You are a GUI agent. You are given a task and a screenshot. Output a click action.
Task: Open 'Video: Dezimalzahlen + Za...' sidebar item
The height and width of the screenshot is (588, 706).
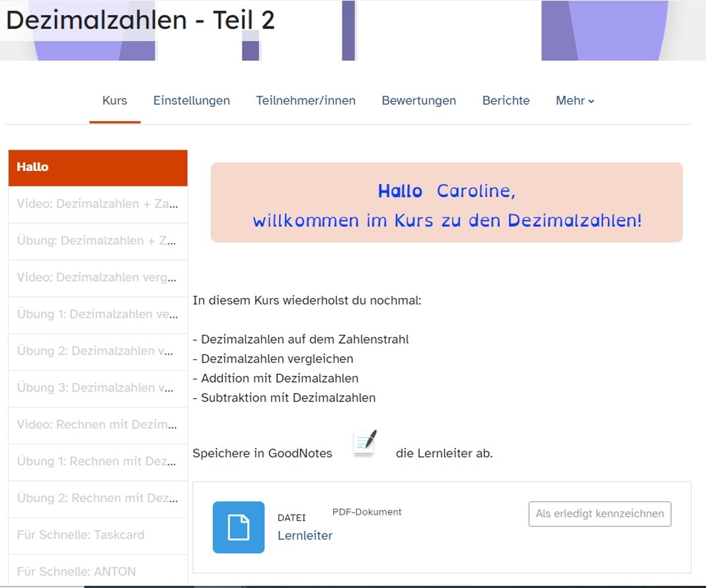98,204
